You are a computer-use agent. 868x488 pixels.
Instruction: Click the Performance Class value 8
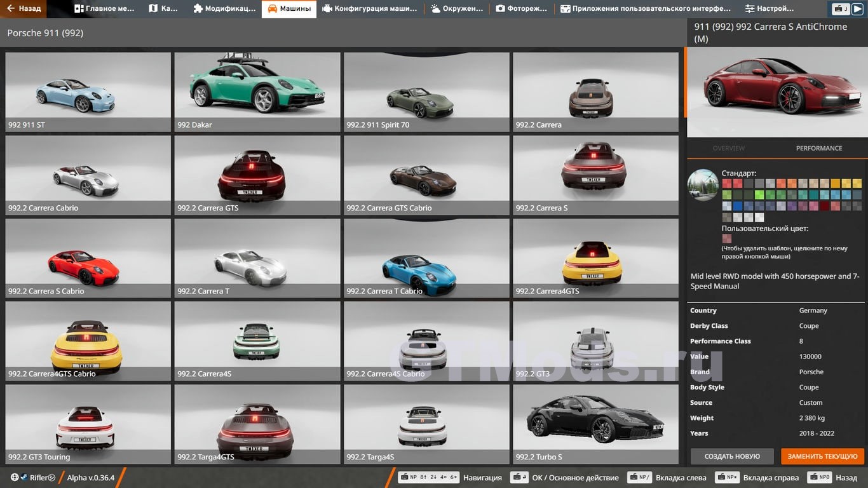[801, 341]
